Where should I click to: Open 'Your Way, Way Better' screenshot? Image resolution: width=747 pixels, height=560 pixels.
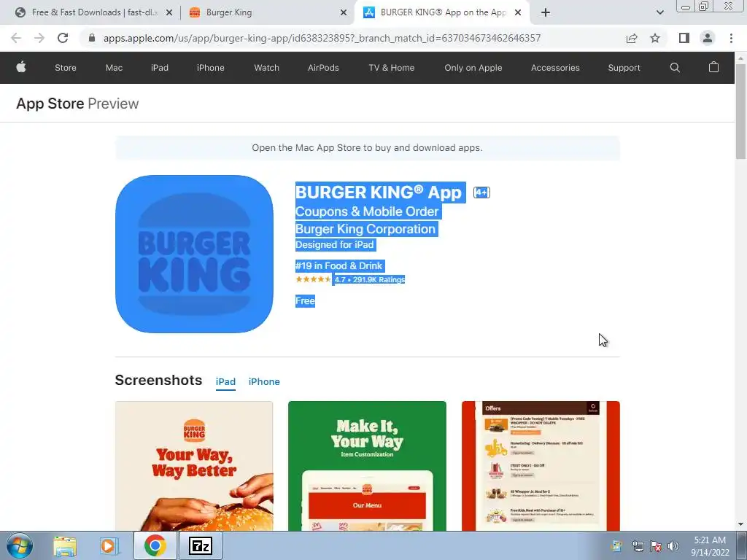(194, 466)
